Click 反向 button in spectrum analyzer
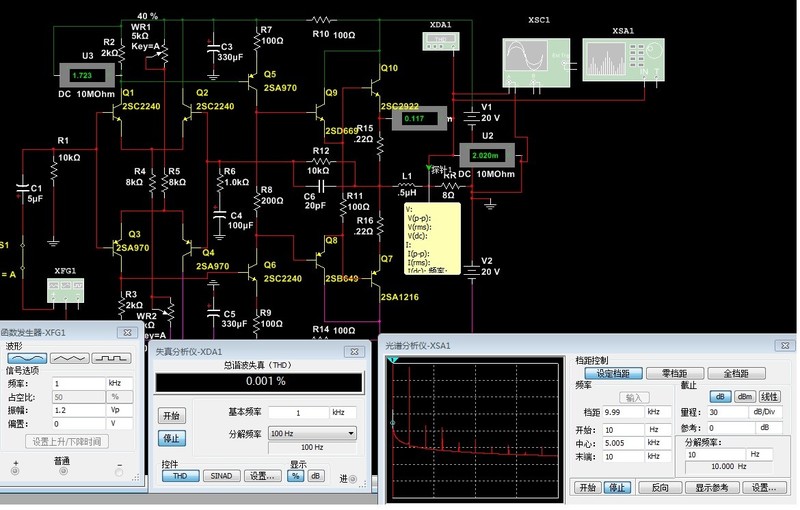 [659, 488]
